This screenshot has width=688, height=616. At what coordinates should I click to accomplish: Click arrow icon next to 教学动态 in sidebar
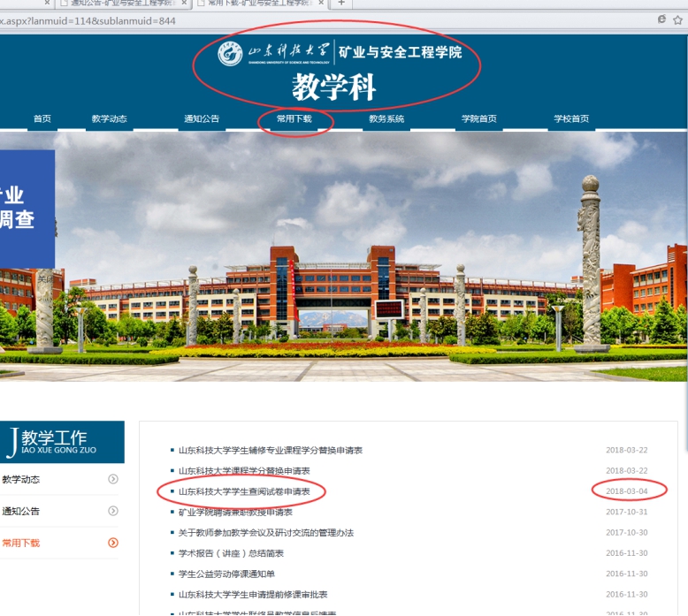[x=112, y=480]
